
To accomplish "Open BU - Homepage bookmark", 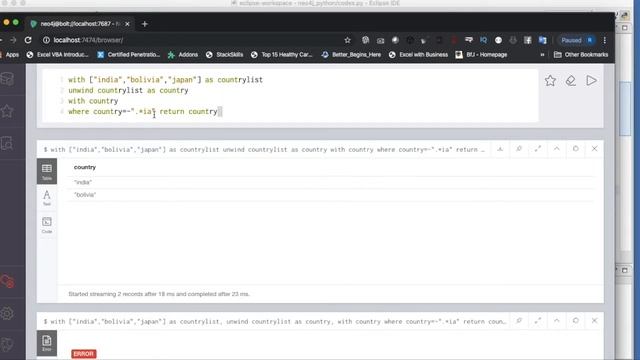I will 482,55.
